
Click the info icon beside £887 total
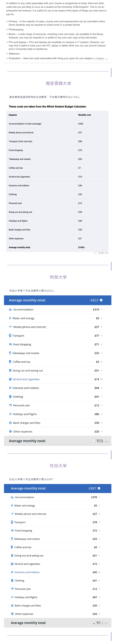point(99,488)
